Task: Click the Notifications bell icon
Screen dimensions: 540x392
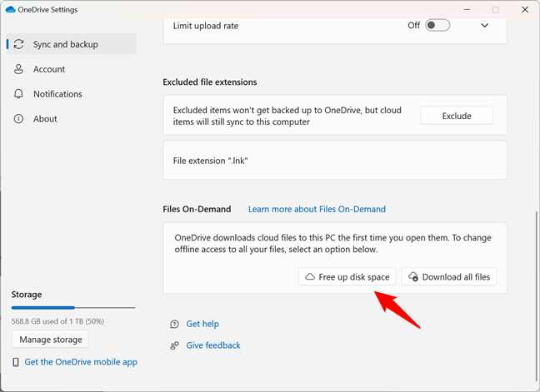Action: tap(19, 94)
